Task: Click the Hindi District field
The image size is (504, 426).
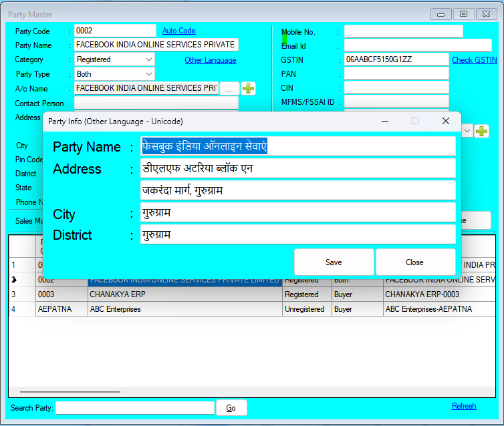Action: (298, 234)
